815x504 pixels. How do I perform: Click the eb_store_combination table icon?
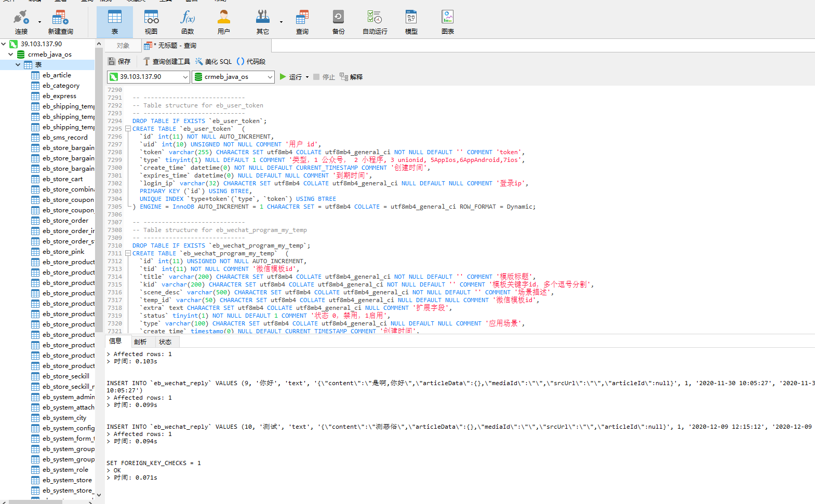pos(35,189)
